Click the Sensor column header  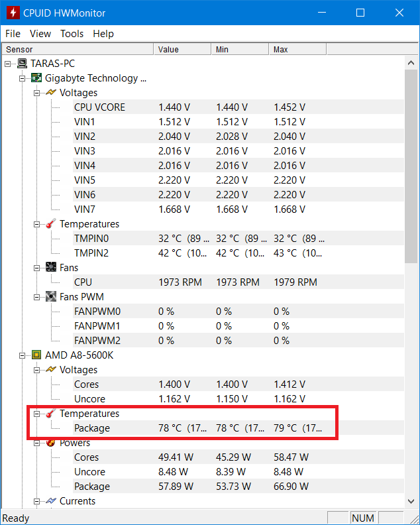click(x=78, y=49)
